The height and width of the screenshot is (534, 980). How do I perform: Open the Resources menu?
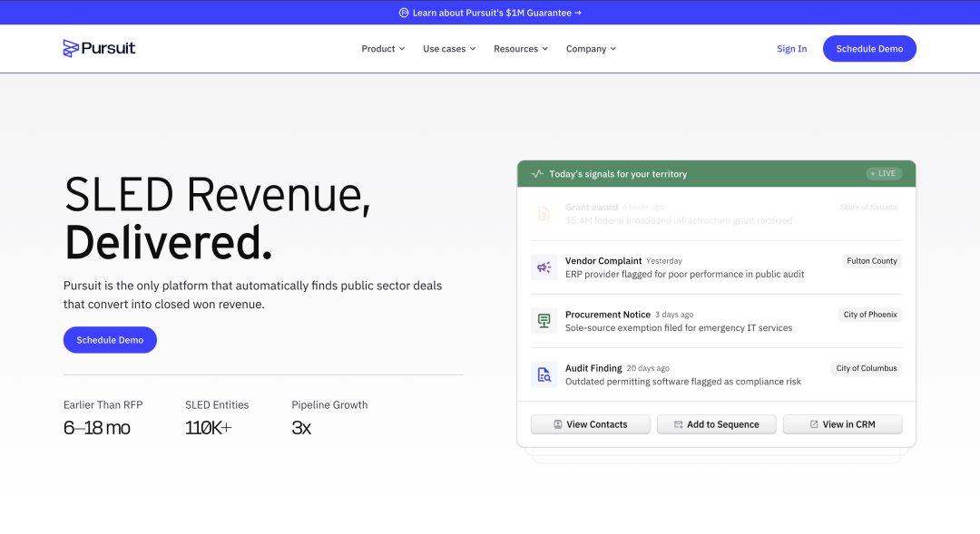(521, 49)
